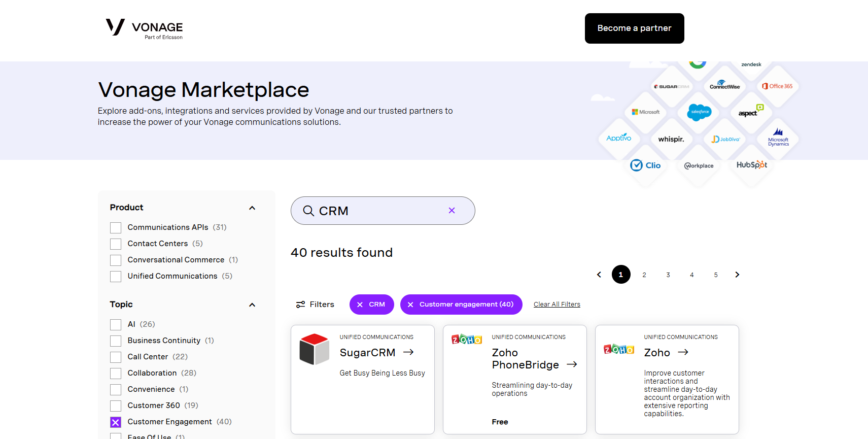
Task: Jump to results page 5
Action: [716, 275]
